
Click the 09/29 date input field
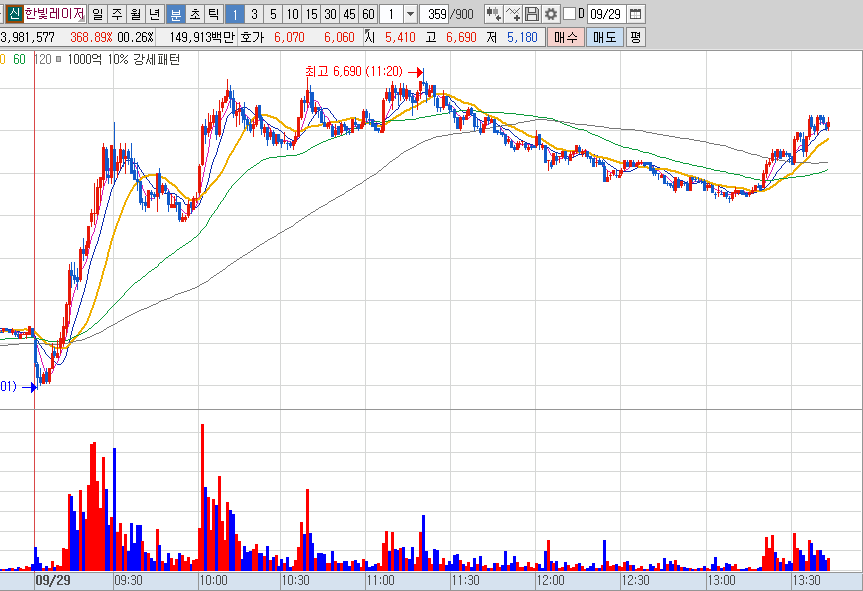coord(606,14)
